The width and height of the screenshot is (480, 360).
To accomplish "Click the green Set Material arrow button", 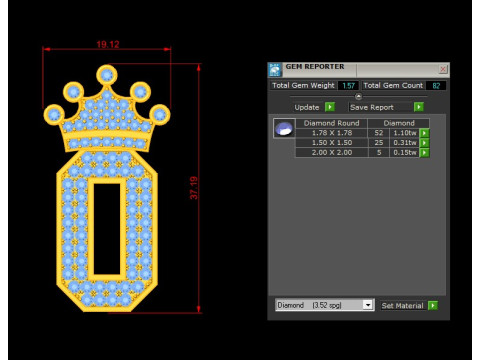I will pos(433,305).
